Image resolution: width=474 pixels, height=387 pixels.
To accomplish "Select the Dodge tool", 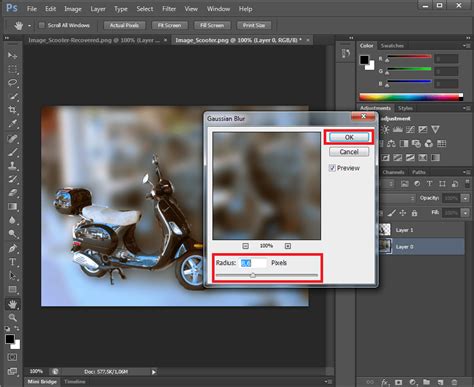I will coord(12,233).
